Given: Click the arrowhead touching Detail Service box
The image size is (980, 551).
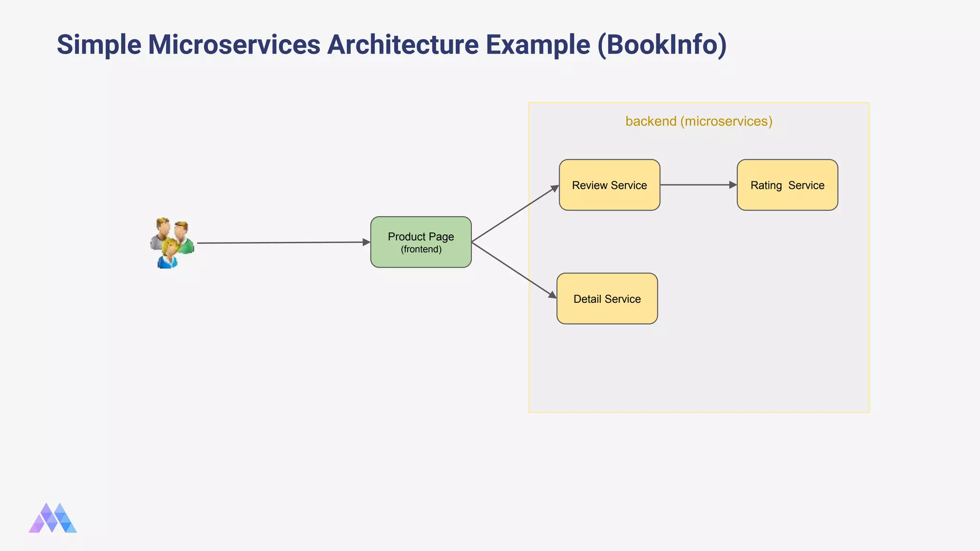Looking at the screenshot, I should click(553, 296).
